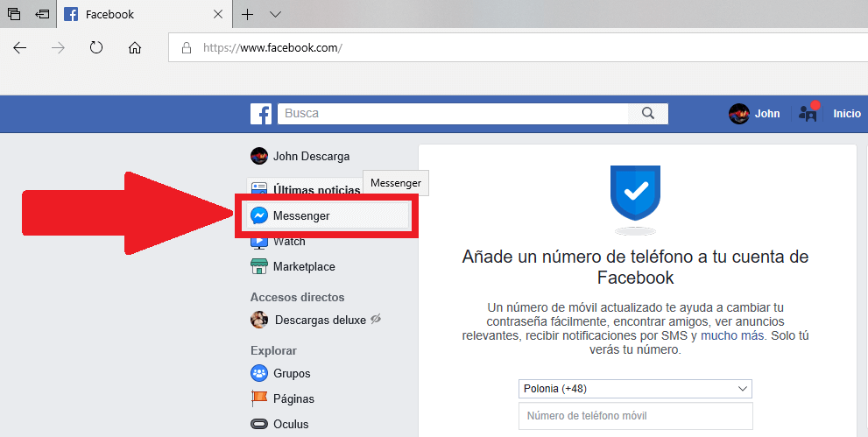Viewport: 868px width, 437px height.
Task: Click the set tabs aside icon
Action: 42,14
